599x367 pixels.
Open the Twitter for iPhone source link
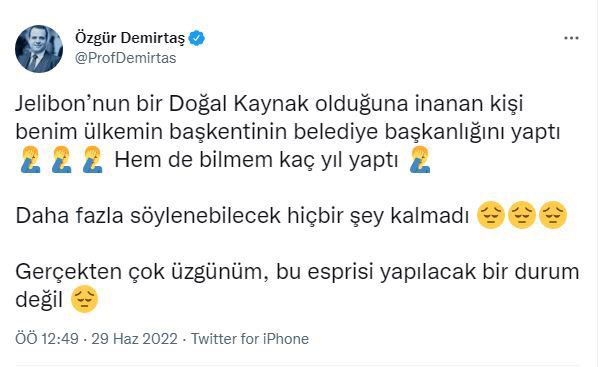[x=250, y=339]
